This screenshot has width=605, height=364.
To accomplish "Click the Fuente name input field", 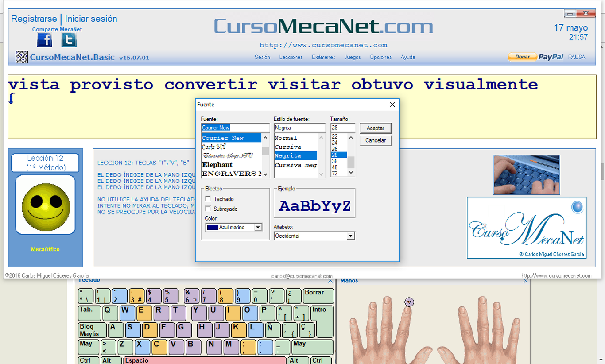I will [235, 128].
